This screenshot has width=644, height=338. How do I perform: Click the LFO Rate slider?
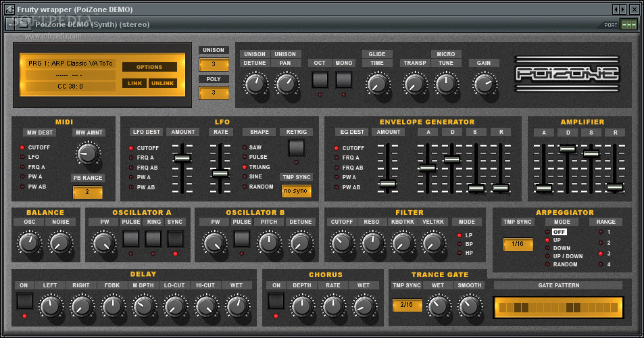[220, 174]
